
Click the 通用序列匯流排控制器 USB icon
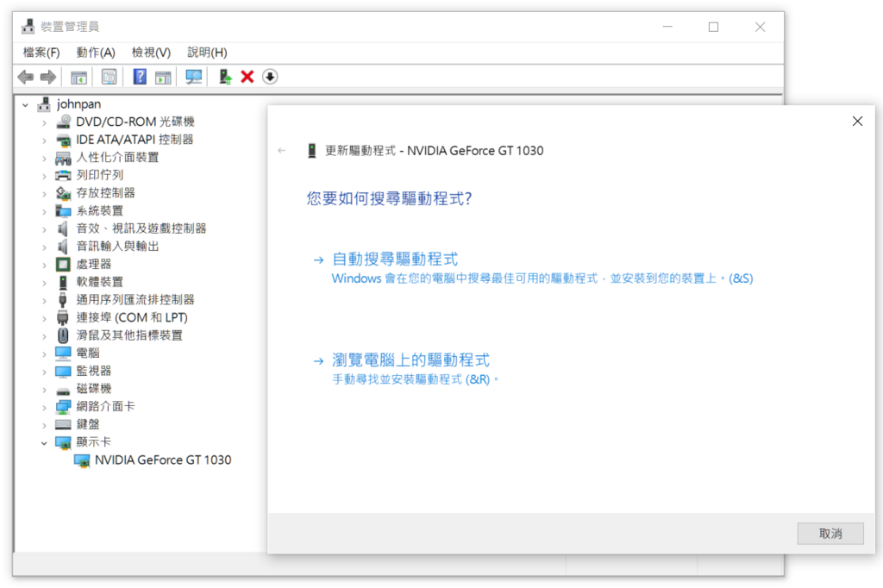(x=63, y=300)
